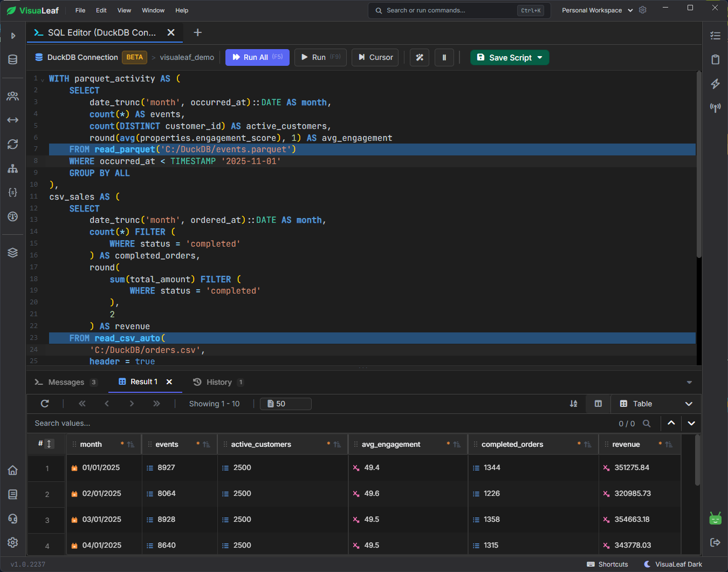The height and width of the screenshot is (572, 728).
Task: Open the database connections sidebar icon
Action: [x=13, y=59]
